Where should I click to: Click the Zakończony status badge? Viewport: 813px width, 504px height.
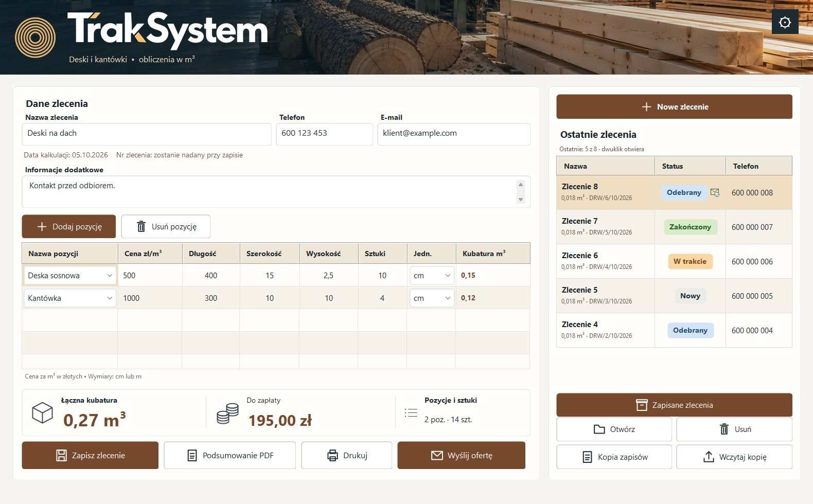pos(690,227)
